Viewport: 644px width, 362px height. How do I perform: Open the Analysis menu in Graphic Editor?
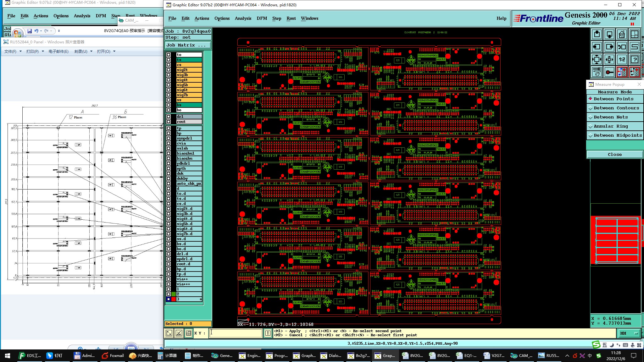[243, 18]
